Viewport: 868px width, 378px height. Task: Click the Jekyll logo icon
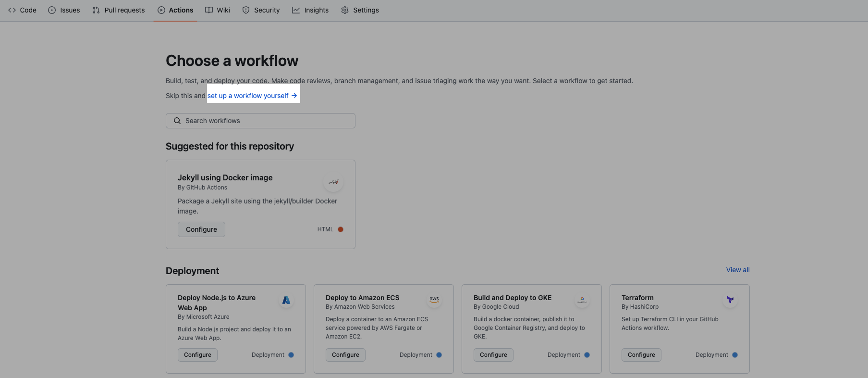click(333, 182)
